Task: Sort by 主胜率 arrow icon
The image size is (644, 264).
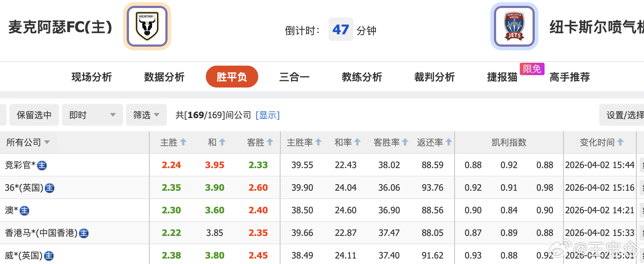Action: [x=318, y=142]
